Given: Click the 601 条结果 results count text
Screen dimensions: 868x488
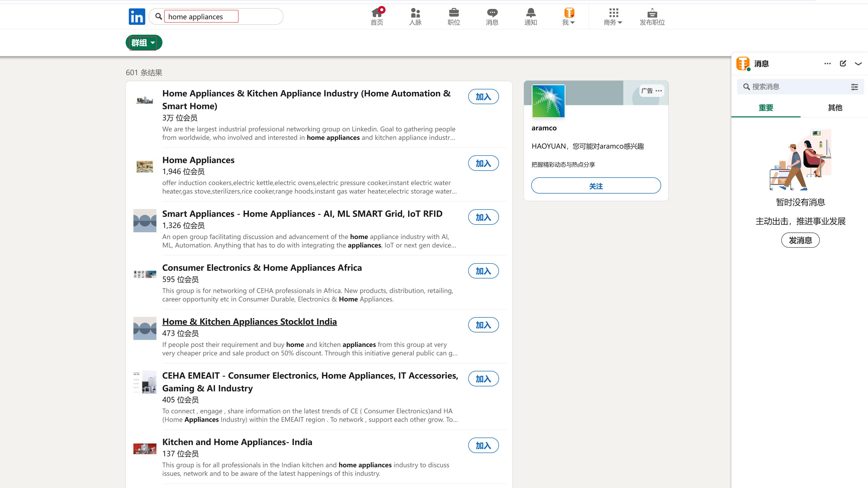Looking at the screenshot, I should tap(144, 73).
